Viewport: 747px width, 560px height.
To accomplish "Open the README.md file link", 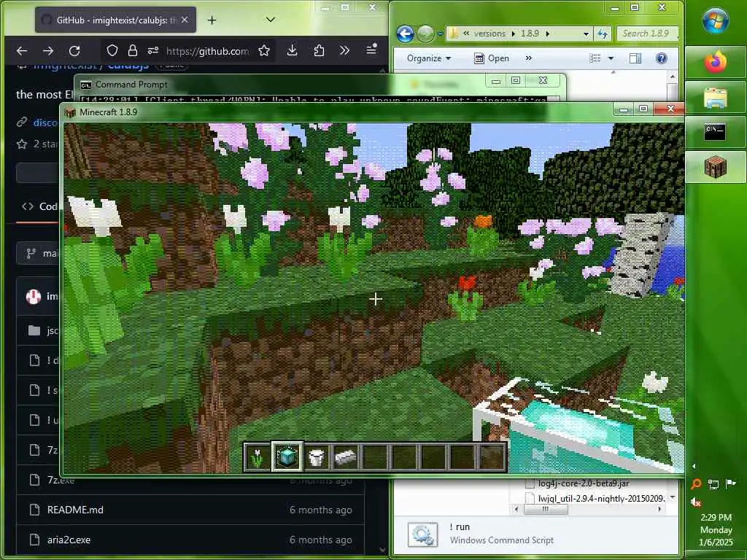I will pyautogui.click(x=75, y=510).
